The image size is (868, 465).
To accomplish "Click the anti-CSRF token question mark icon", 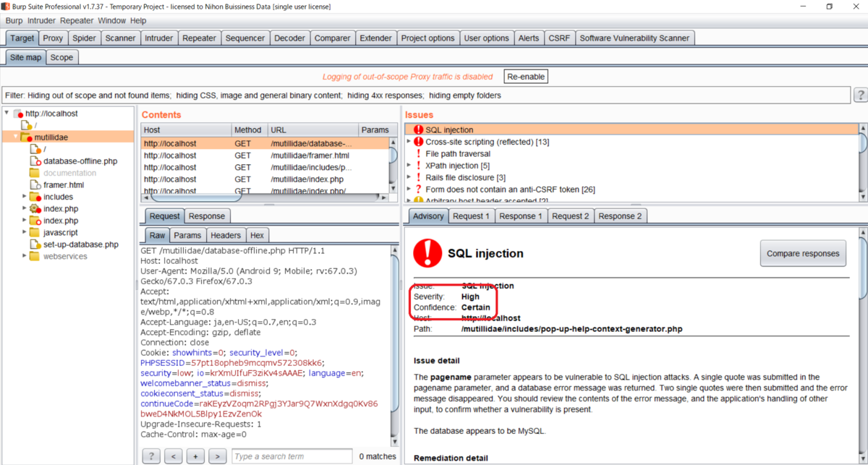I will (418, 189).
